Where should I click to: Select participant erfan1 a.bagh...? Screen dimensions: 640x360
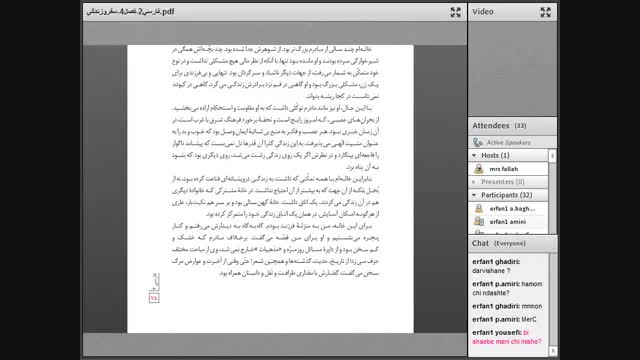point(508,209)
